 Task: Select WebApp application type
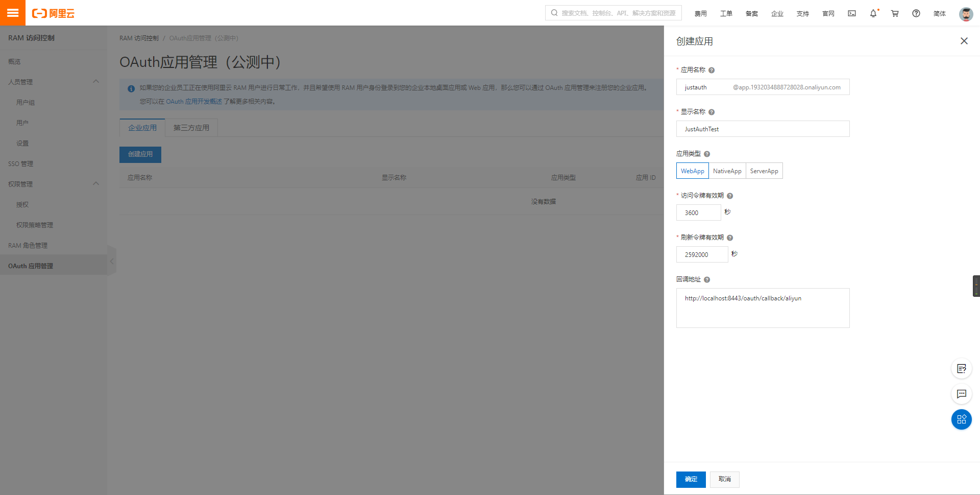[692, 171]
